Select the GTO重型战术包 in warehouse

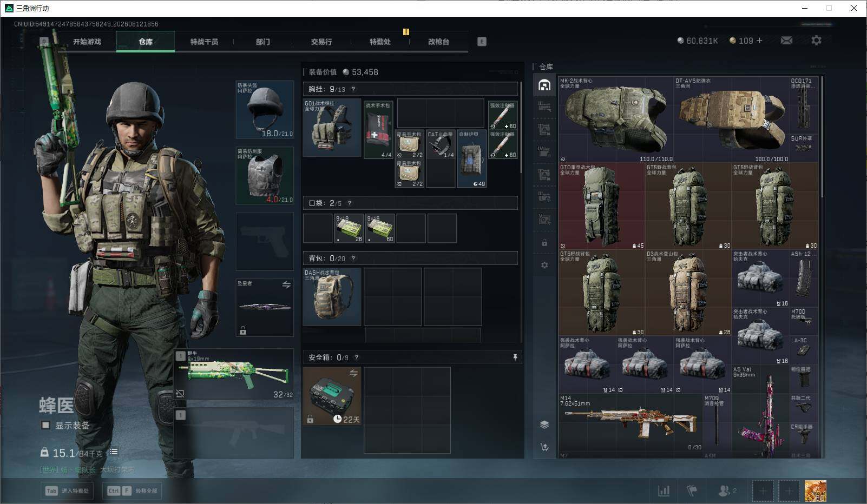point(602,207)
